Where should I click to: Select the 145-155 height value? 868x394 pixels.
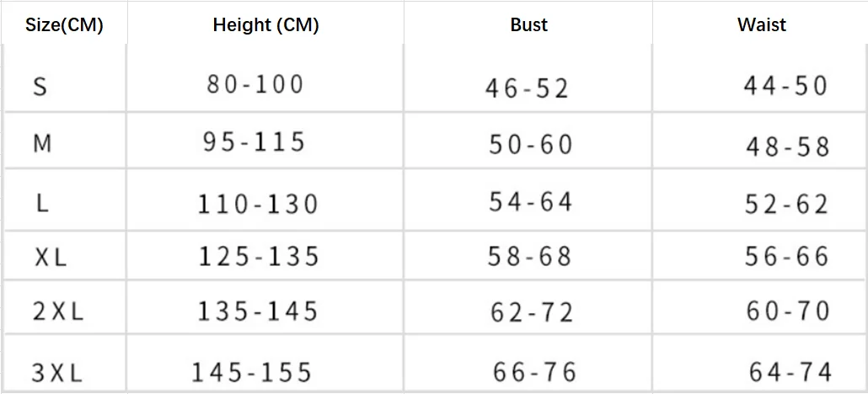coord(252,372)
